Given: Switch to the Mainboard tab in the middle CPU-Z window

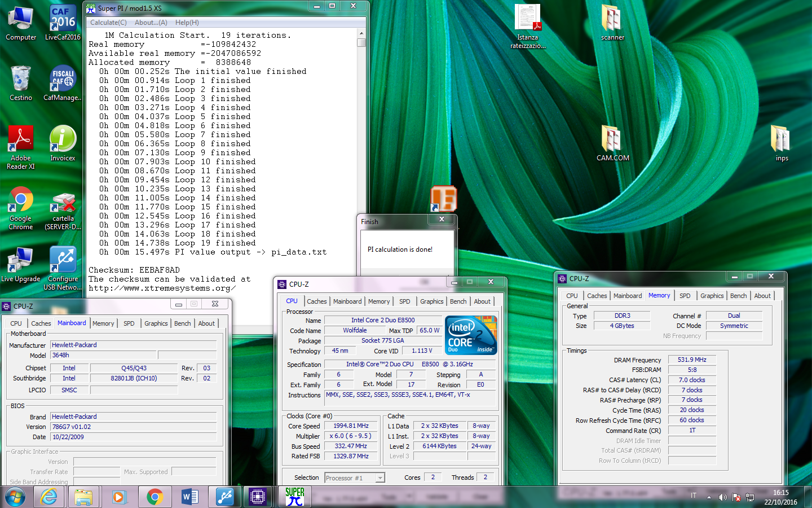Looking at the screenshot, I should 347,301.
